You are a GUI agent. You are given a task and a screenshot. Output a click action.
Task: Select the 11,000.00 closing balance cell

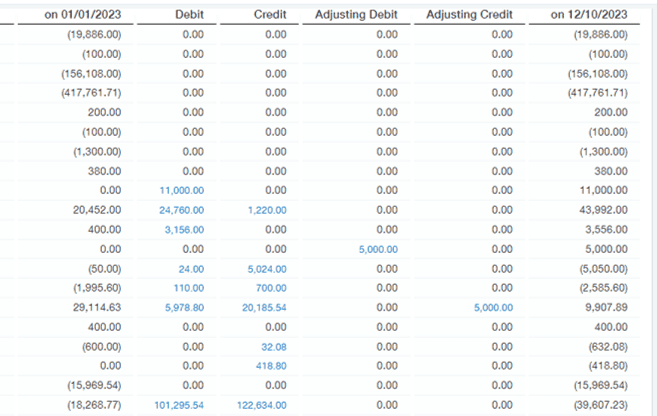[x=603, y=191]
